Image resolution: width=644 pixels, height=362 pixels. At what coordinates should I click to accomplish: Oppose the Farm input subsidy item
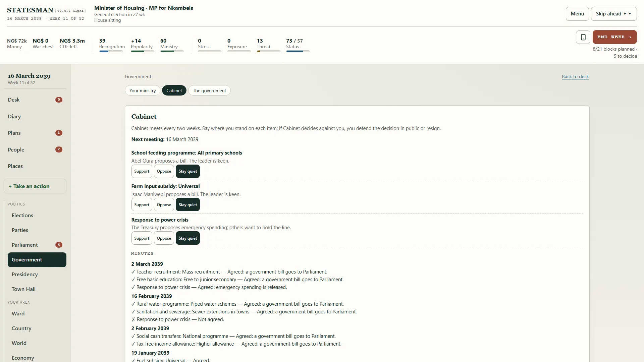(x=164, y=205)
